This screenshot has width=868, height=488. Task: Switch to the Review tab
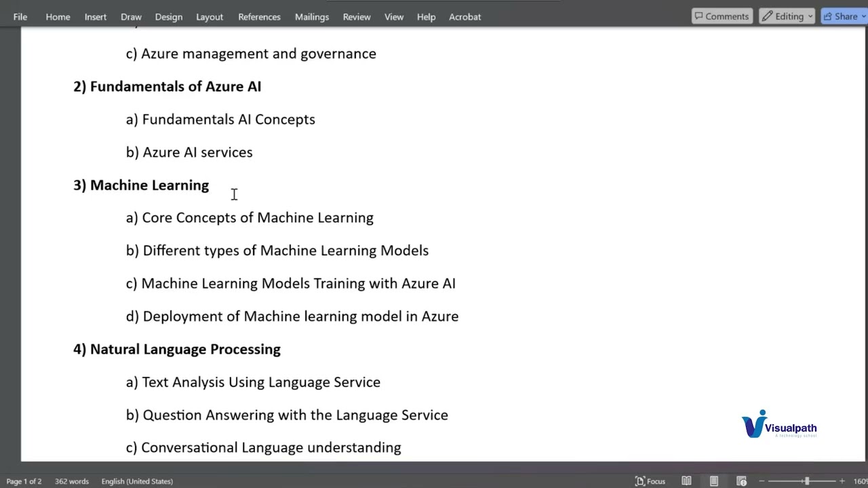point(357,17)
